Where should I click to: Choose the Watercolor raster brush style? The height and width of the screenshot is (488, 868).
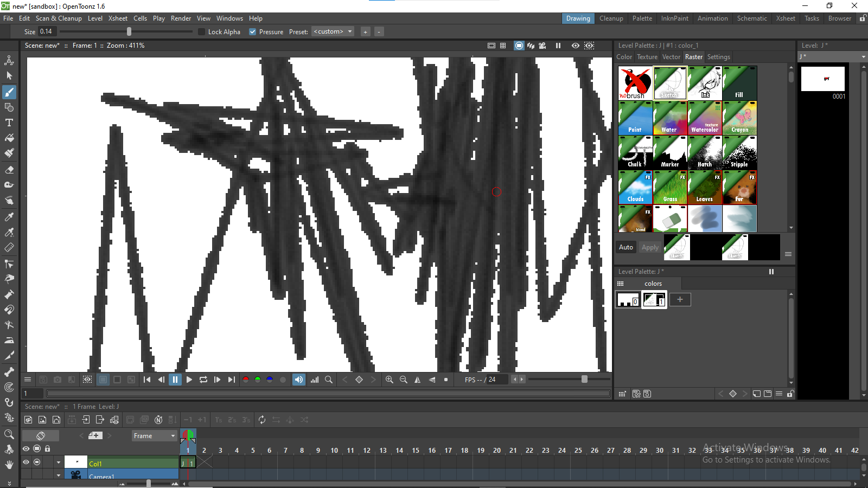point(705,118)
